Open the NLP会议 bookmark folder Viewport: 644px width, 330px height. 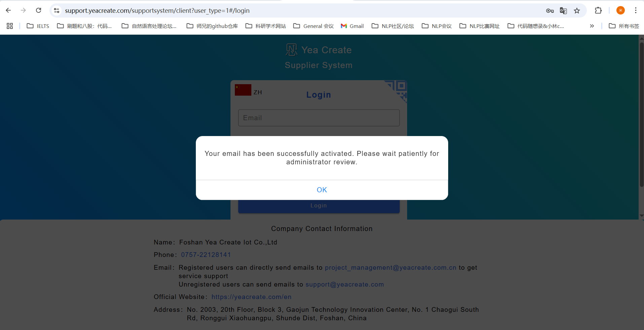click(437, 26)
